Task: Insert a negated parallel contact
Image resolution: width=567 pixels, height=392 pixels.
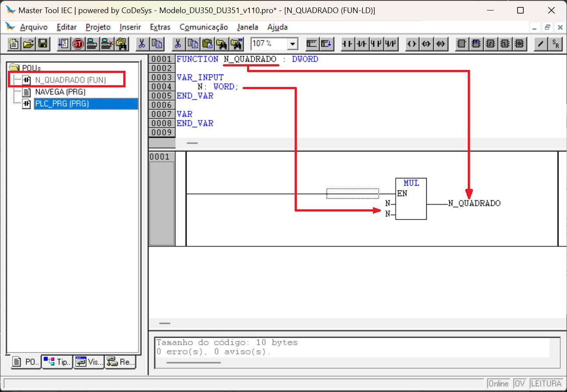Action: 390,44
